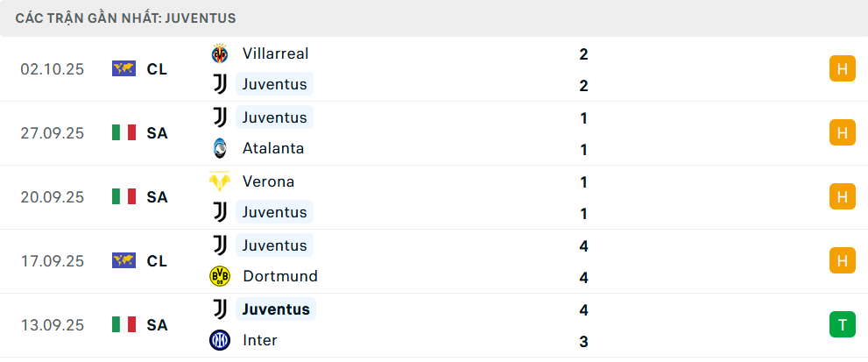Screen dimensions: 868x362
Task: Open the Atalanta team link
Action: [273, 148]
